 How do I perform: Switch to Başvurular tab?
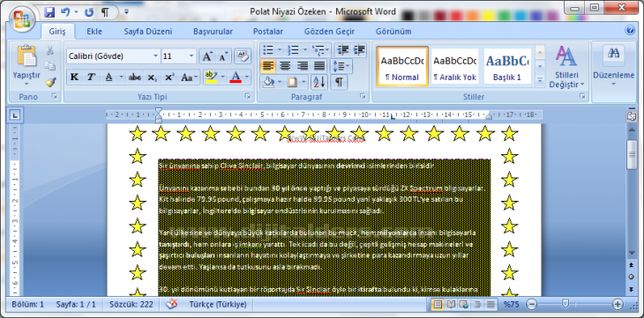[213, 32]
